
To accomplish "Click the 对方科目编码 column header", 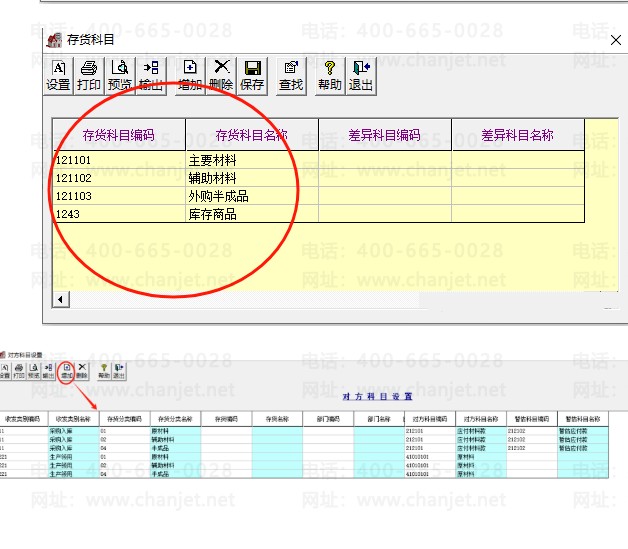I will point(430,419).
